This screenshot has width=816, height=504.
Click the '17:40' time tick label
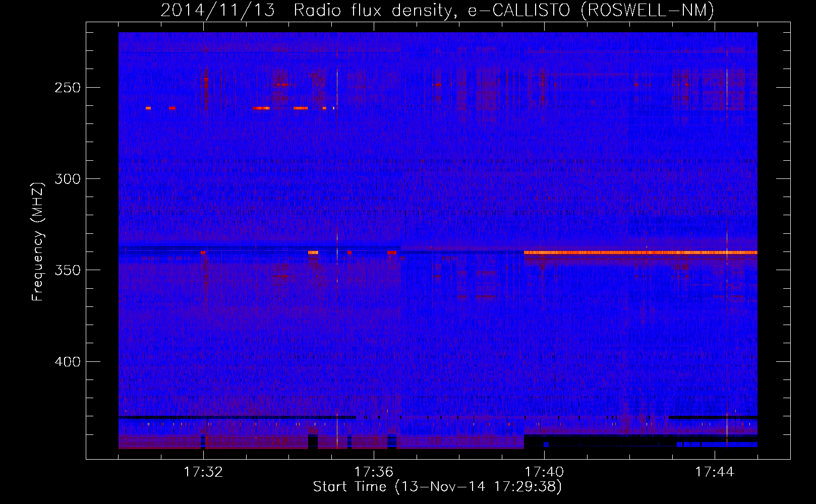(544, 472)
